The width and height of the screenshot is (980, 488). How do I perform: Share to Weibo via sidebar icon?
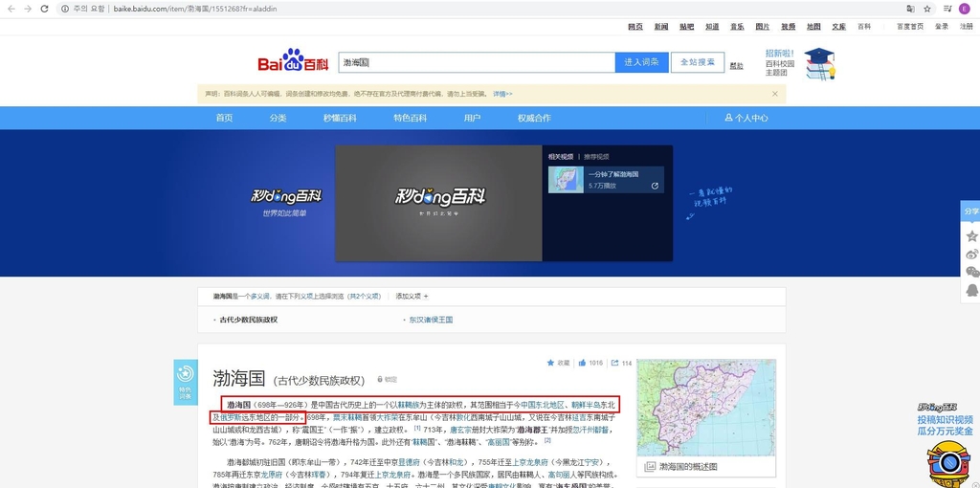click(971, 254)
